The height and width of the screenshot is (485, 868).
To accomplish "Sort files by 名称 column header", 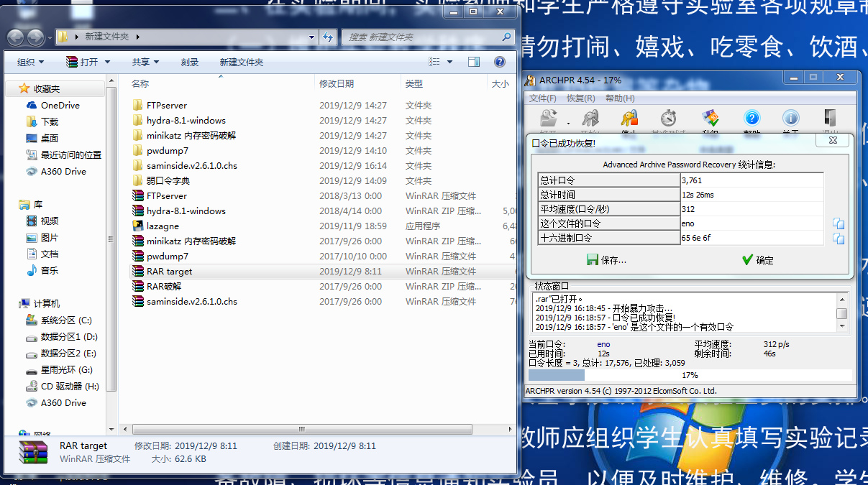I will tap(140, 84).
